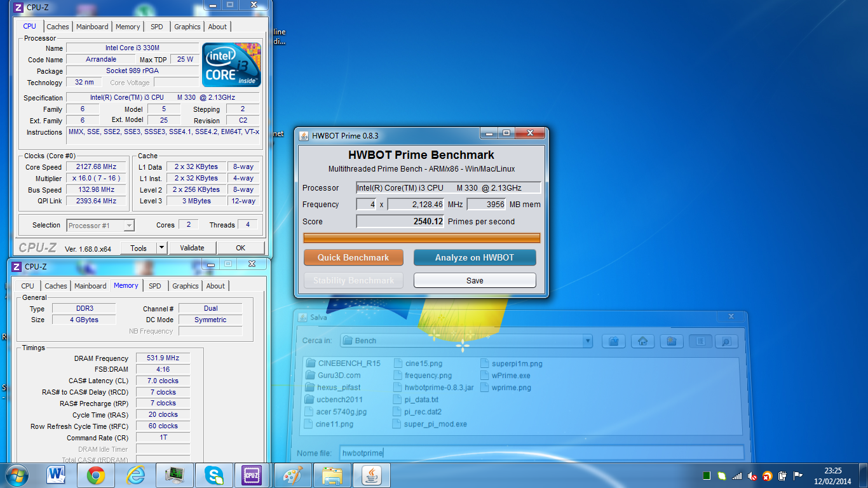The height and width of the screenshot is (488, 868).
Task: Select the file wPrime.exe
Action: click(x=505, y=376)
